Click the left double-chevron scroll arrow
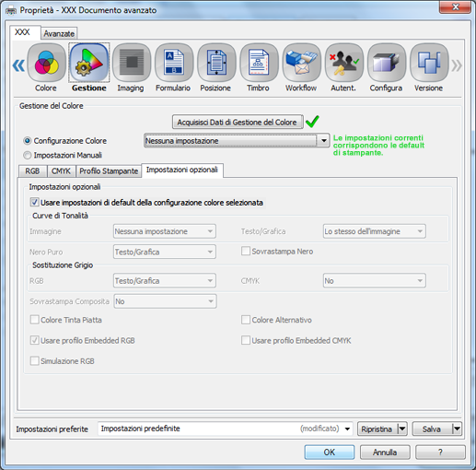 click(x=18, y=65)
